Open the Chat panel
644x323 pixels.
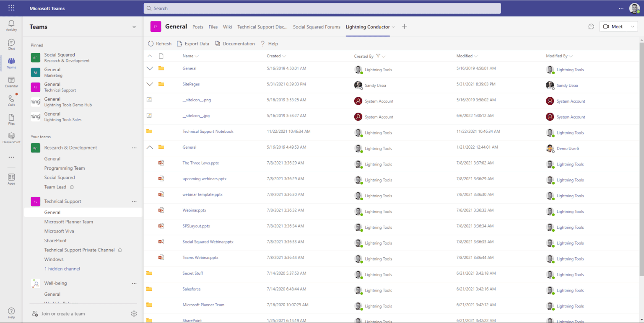(x=11, y=43)
